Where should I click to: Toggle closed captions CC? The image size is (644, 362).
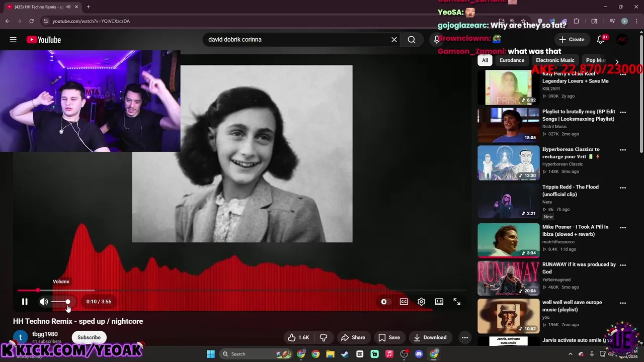click(404, 302)
